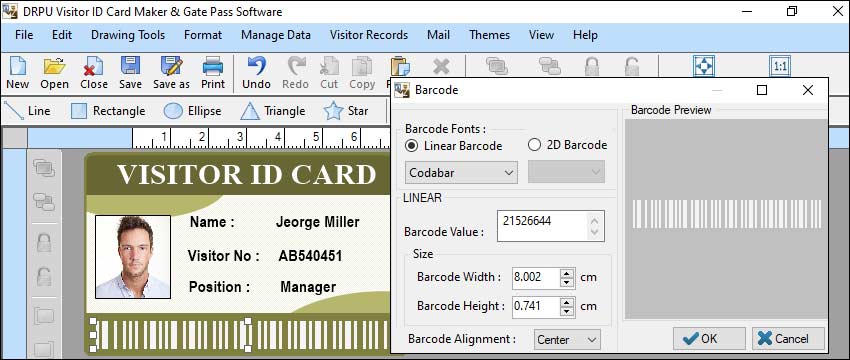Close the Barcode dialog with X
Image resolution: width=850 pixels, height=360 pixels.
808,91
